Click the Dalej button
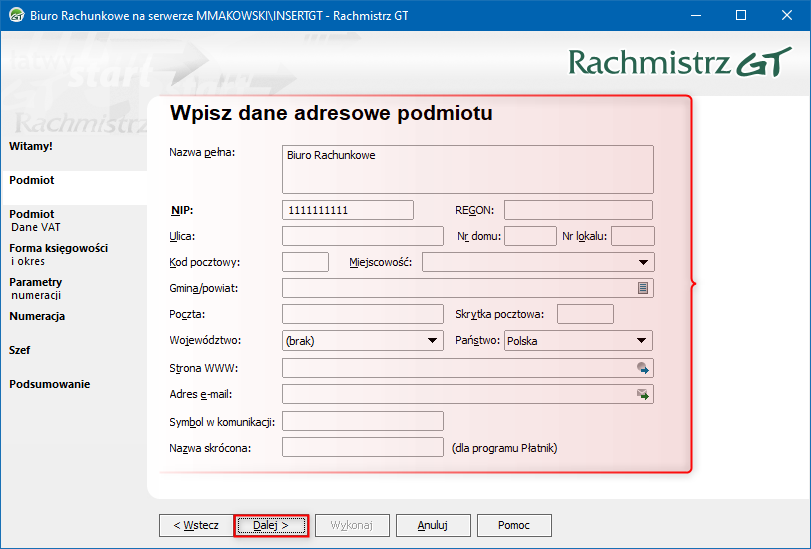 (271, 525)
